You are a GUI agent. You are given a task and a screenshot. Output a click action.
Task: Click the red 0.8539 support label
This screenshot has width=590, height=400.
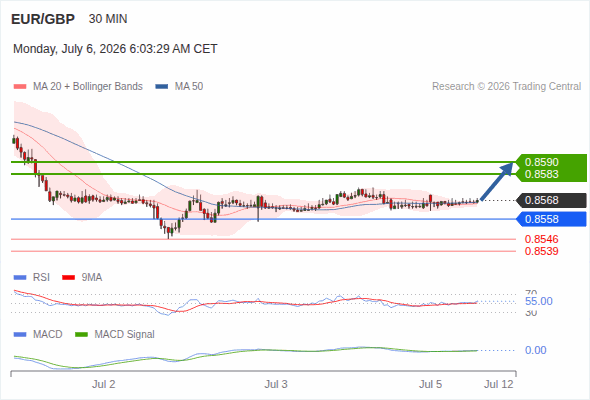(541, 251)
